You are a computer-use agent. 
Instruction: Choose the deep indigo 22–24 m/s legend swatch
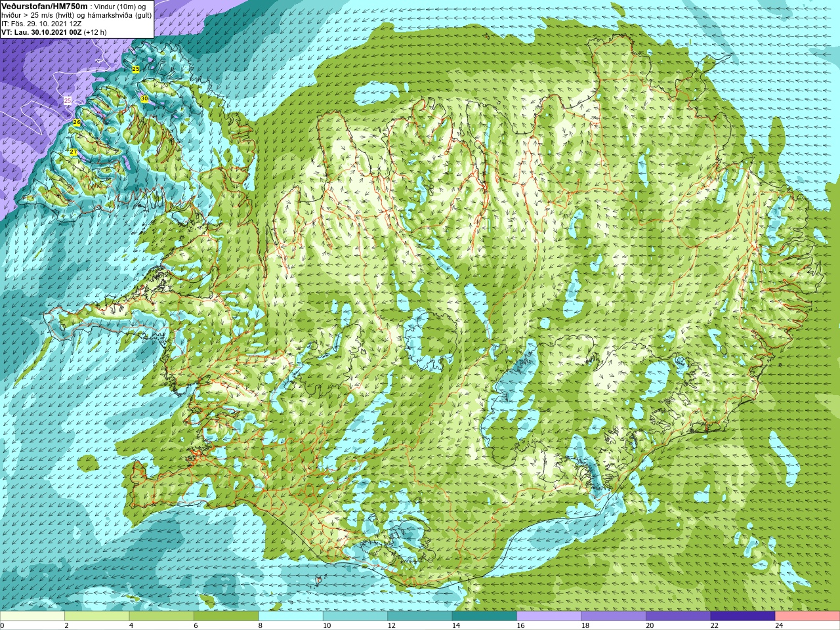[x=743, y=616]
